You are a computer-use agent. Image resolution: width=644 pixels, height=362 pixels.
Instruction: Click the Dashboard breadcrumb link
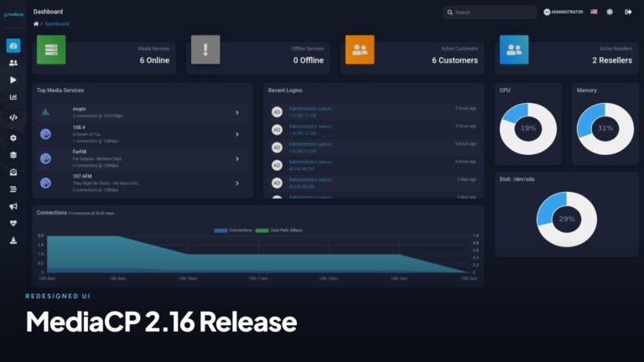tap(57, 23)
